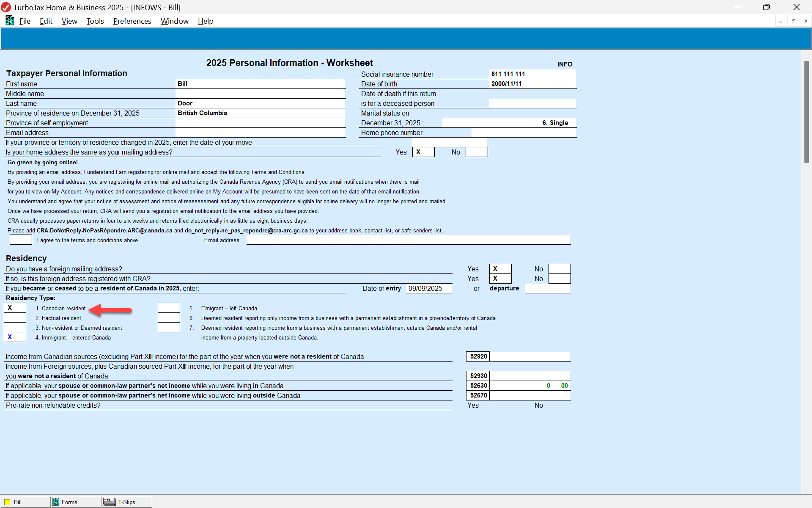Screen dimensions: 812x508
Task: Click the Email address field under terms
Action: coord(408,240)
